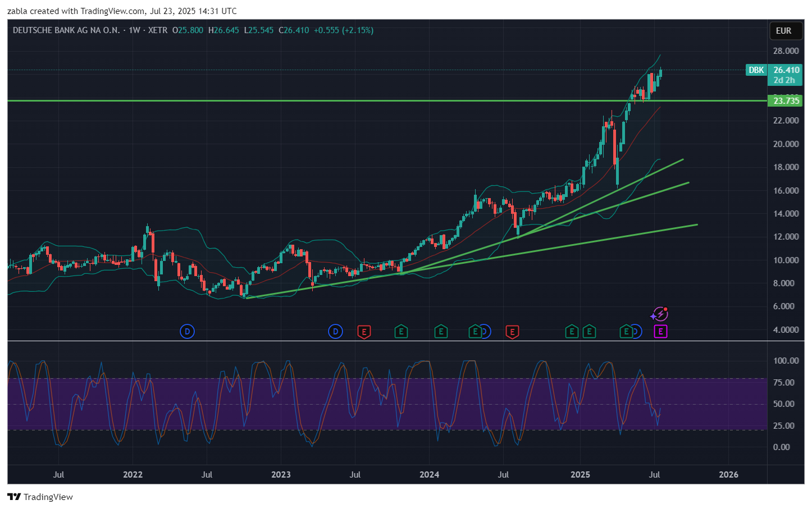
Task: Click the 2026 time axis label
Action: [x=728, y=475]
